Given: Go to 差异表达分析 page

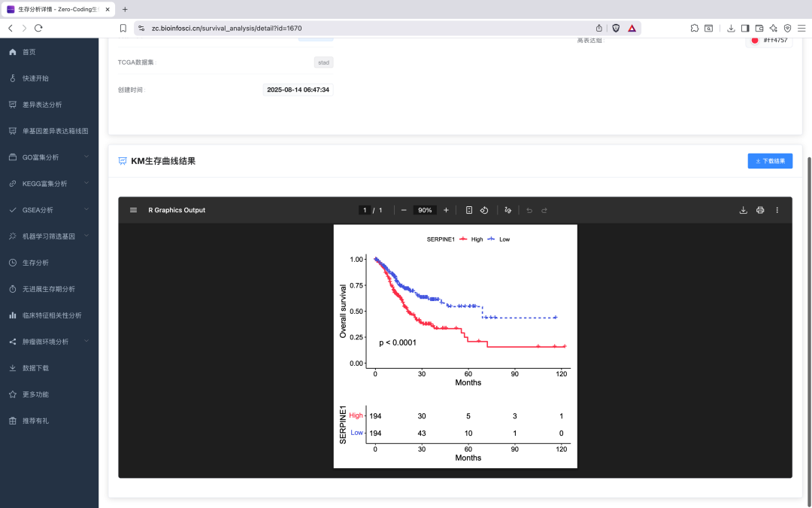Looking at the screenshot, I should click(42, 105).
